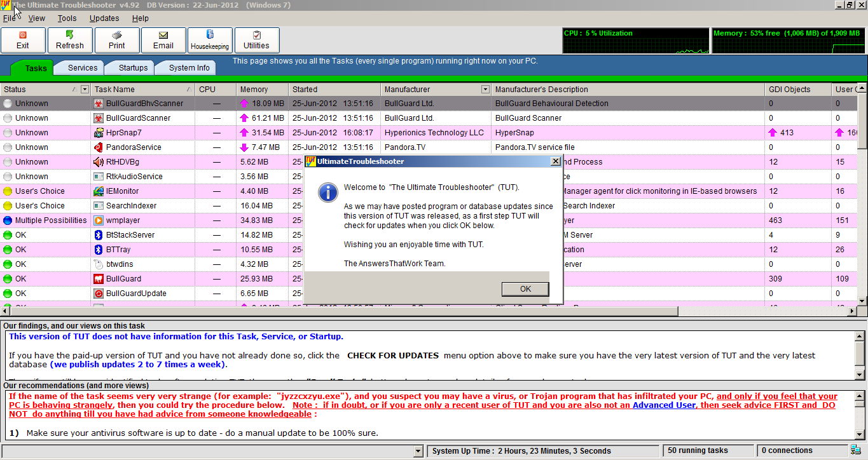Click the Memory free graph
The height and width of the screenshot is (460, 868).
[x=789, y=41]
